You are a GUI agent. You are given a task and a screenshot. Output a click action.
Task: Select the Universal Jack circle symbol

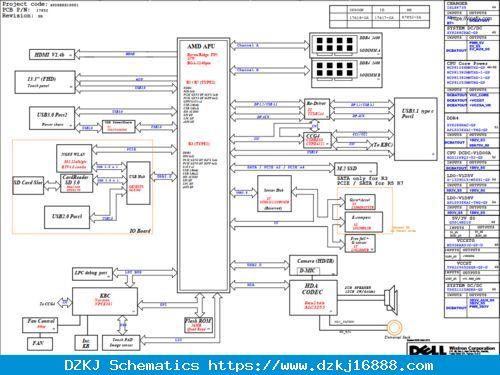pyautogui.click(x=394, y=328)
